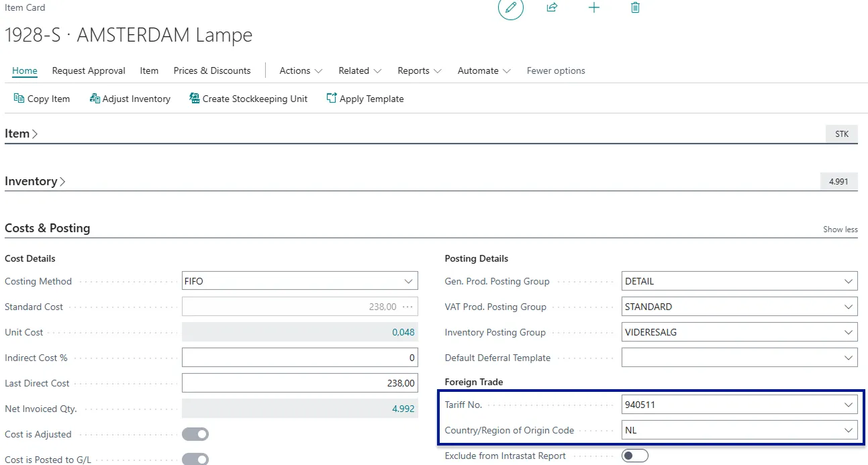The height and width of the screenshot is (465, 868).
Task: Toggle the Cost is Posted to G/L switch
Action: (195, 459)
